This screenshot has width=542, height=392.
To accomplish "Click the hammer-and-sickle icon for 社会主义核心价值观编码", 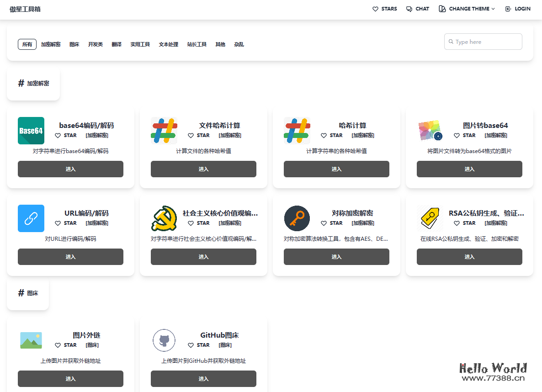I will (164, 218).
